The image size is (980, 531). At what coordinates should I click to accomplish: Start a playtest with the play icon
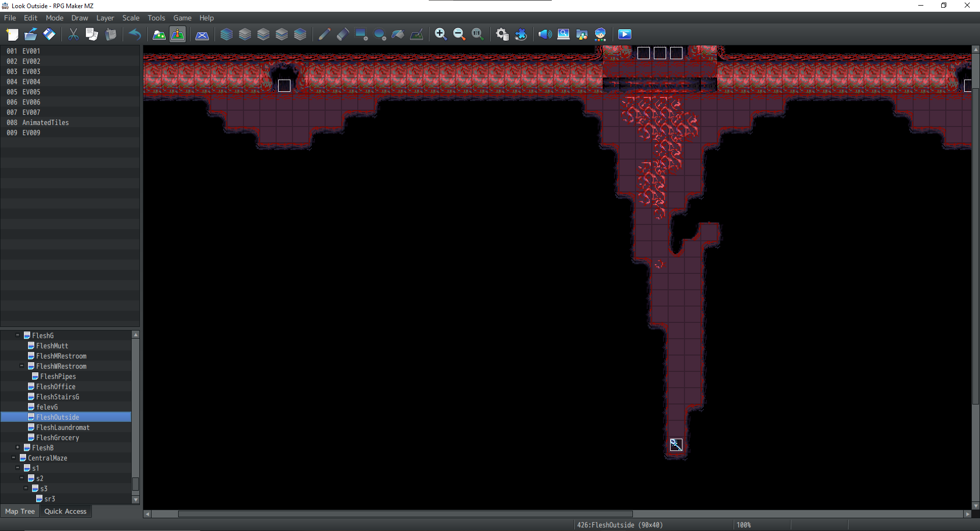625,34
